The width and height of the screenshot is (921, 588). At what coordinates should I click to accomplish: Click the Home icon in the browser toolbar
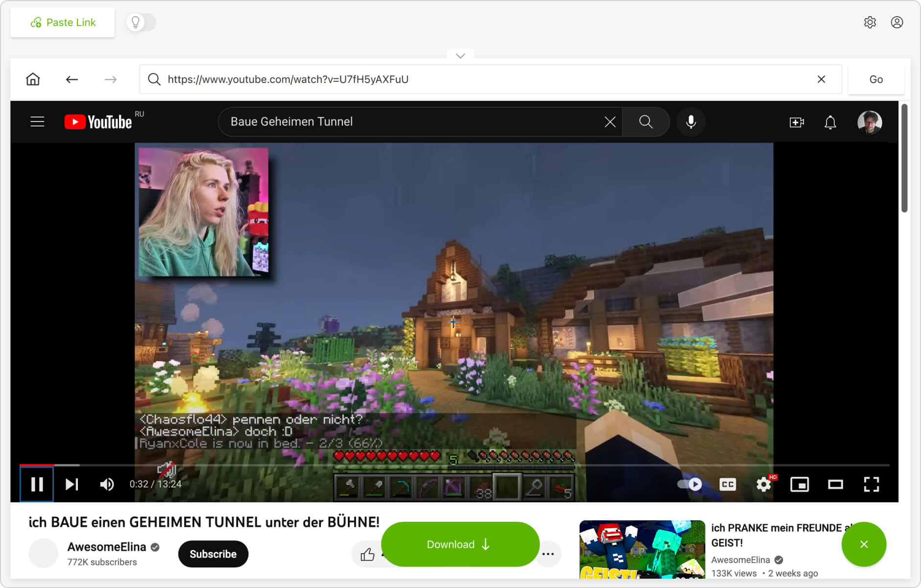(32, 79)
